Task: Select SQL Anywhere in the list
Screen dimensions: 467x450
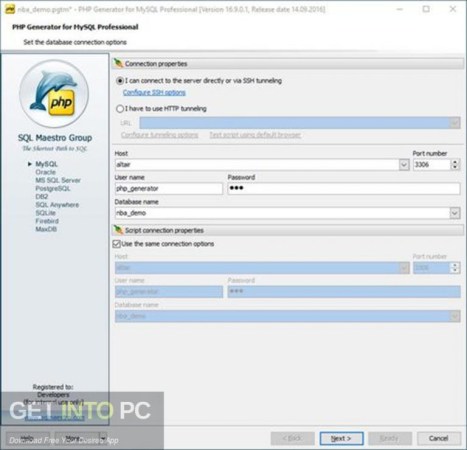Action: [x=57, y=205]
